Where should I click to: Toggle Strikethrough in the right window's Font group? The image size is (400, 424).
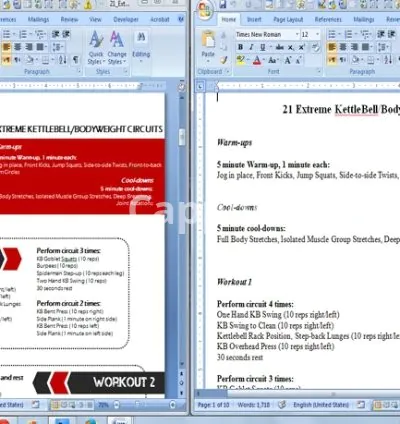(x=280, y=47)
